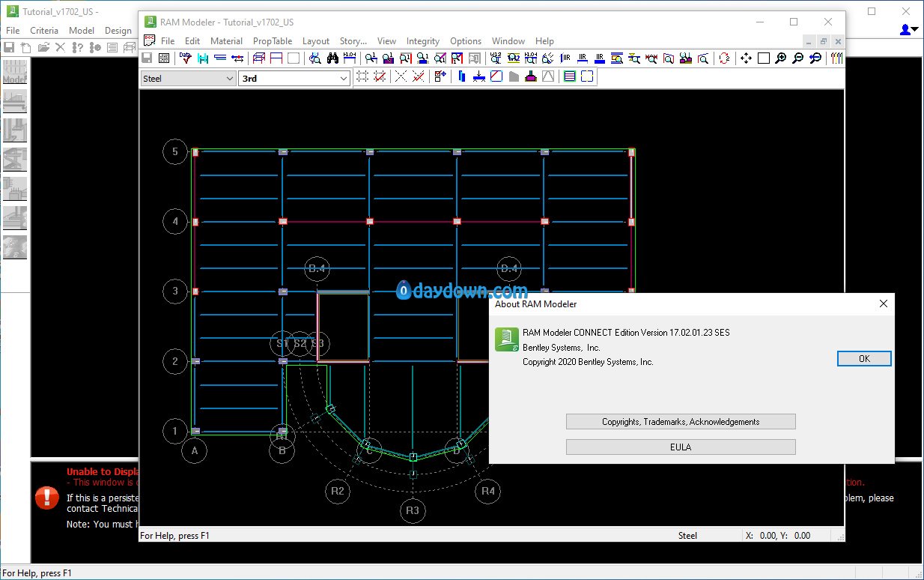The height and width of the screenshot is (580, 924).
Task: Click the cyan column layout icon
Action: pyautogui.click(x=203, y=58)
